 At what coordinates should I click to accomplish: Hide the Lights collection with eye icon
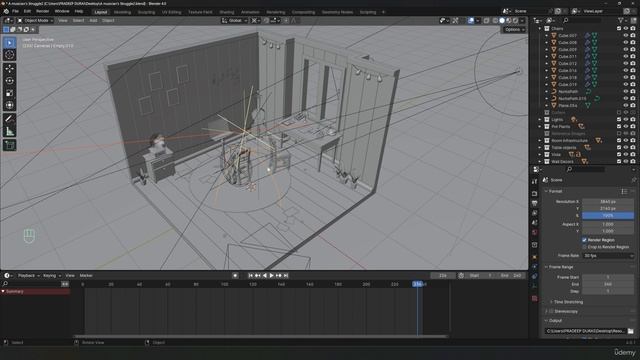tap(626, 120)
